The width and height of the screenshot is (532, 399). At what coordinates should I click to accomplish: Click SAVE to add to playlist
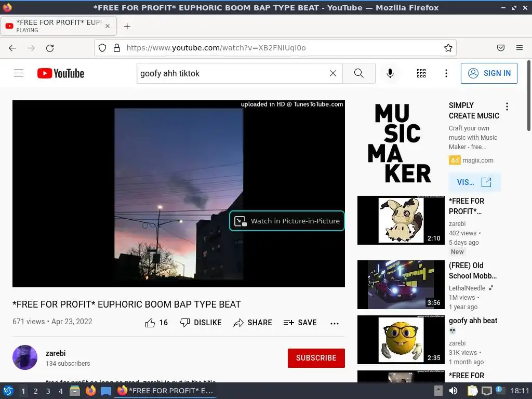click(300, 323)
